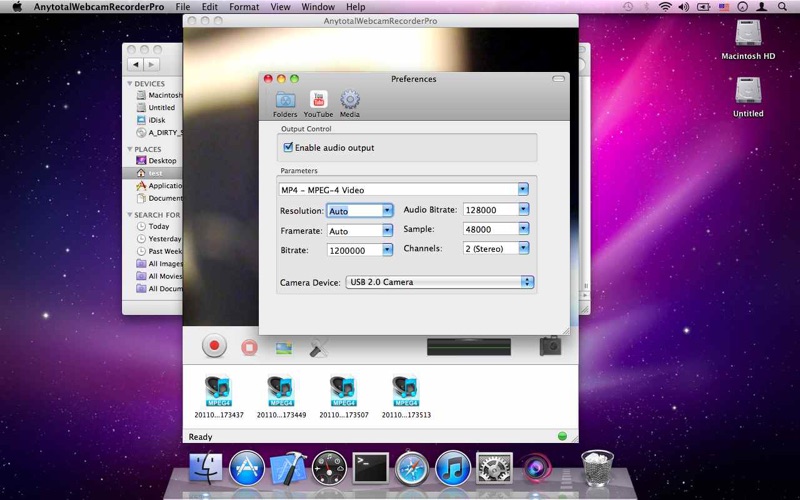Start recording with the red record button
The width and height of the screenshot is (800, 500).
(214, 346)
